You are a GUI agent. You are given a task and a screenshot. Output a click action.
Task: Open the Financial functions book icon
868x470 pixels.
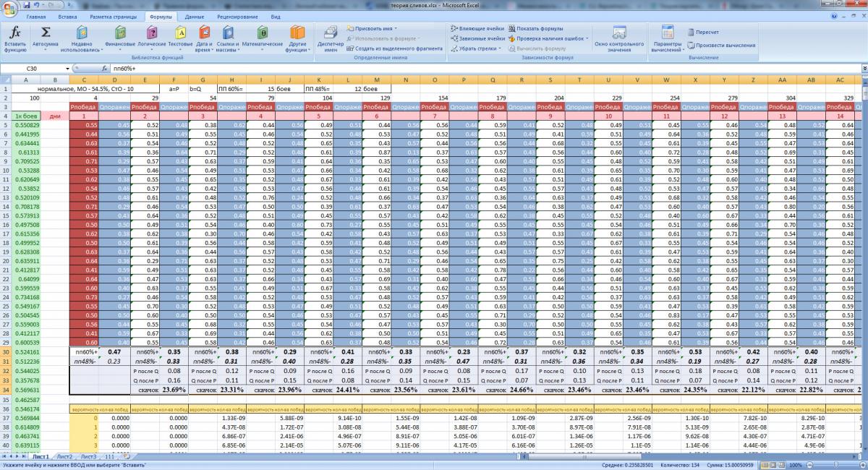tap(120, 38)
